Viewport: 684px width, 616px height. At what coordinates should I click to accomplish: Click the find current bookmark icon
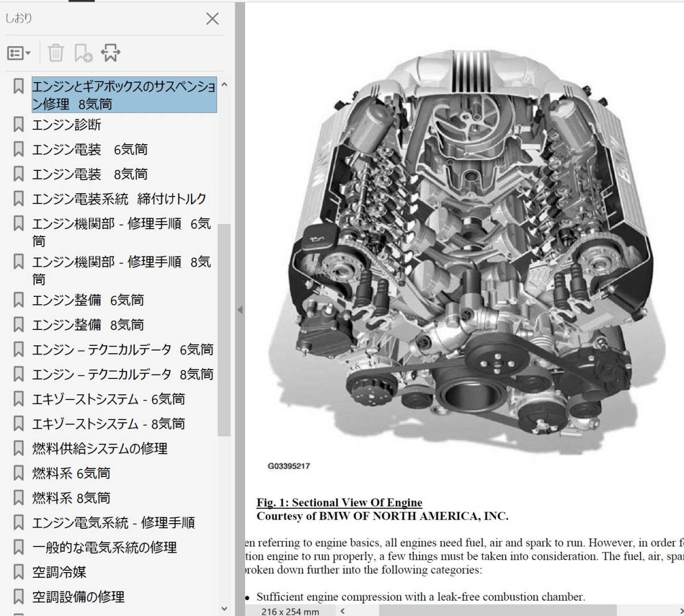click(111, 53)
